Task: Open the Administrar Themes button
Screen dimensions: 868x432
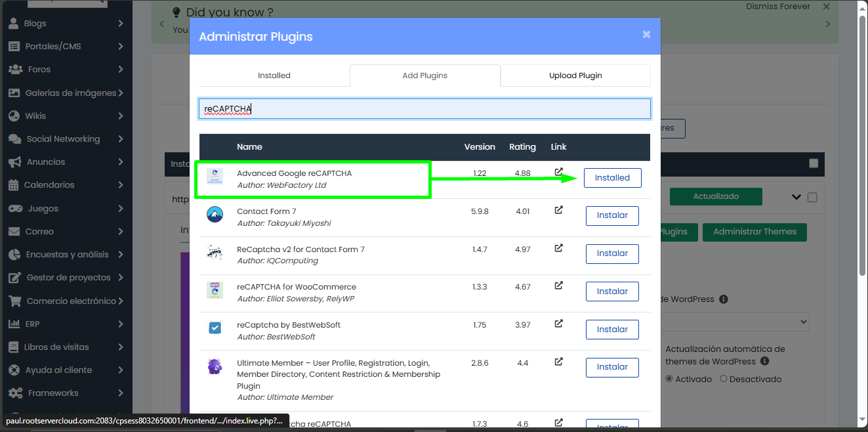Action: [754, 232]
